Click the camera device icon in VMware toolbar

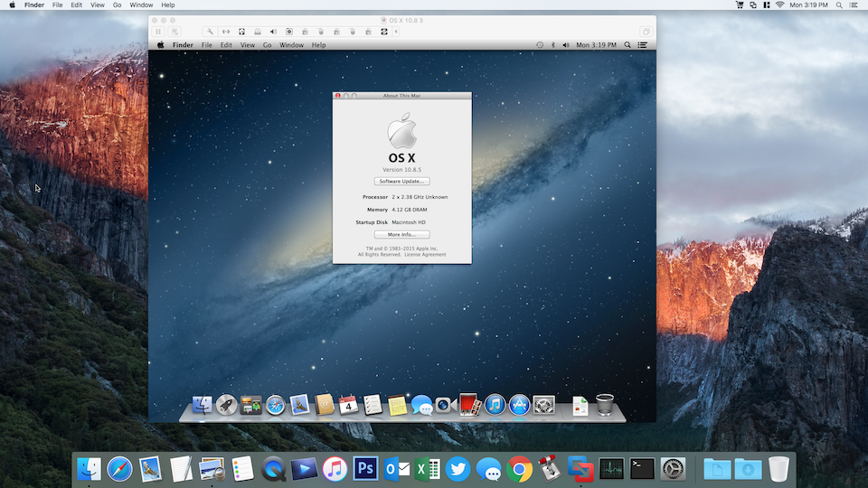click(x=289, y=33)
